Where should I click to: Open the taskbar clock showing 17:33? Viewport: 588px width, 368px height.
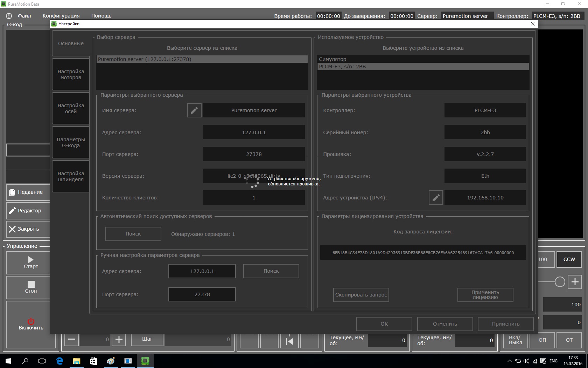coord(573,361)
